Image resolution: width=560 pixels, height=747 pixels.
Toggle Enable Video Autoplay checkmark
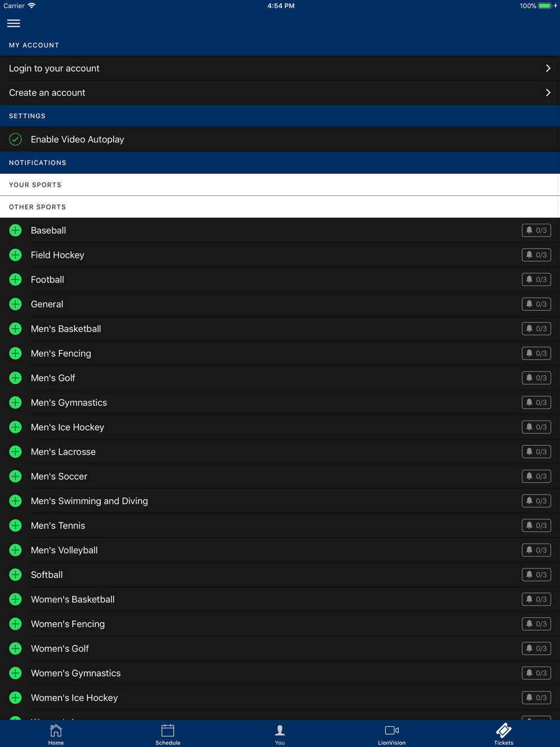pyautogui.click(x=16, y=139)
